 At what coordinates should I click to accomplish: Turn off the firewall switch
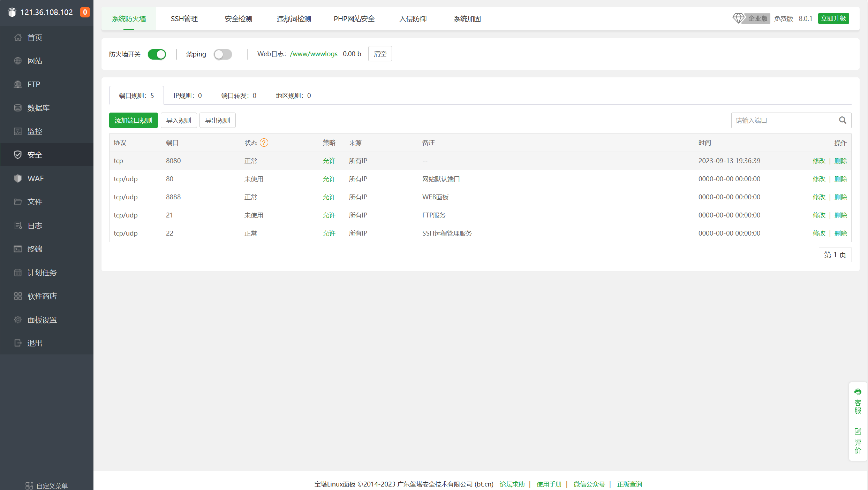click(x=157, y=54)
